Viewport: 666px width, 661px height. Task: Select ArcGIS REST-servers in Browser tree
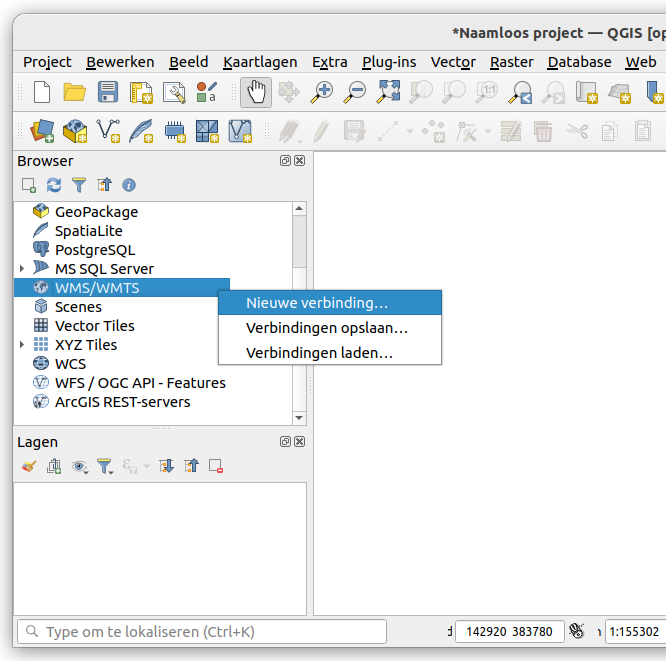[x=122, y=402]
